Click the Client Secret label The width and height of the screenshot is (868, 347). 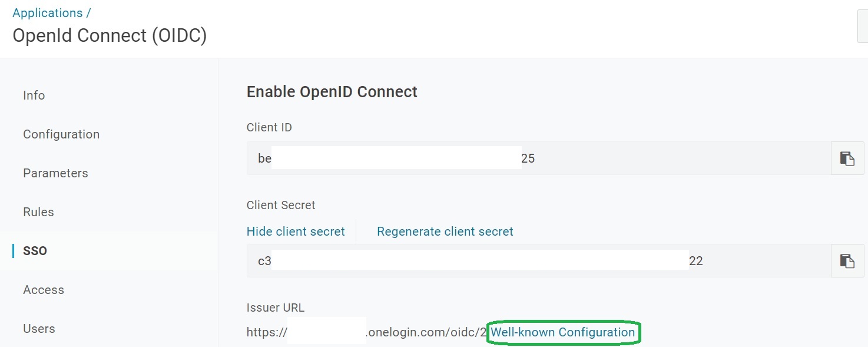click(281, 205)
